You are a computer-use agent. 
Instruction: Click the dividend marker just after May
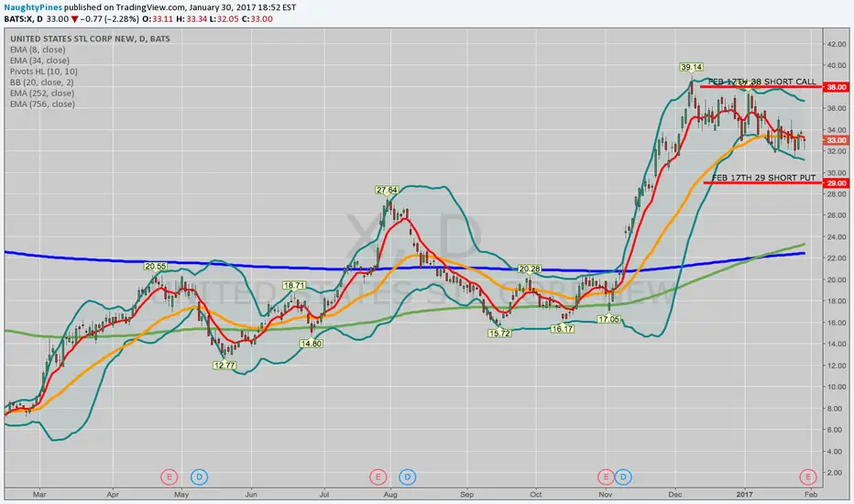[200, 477]
